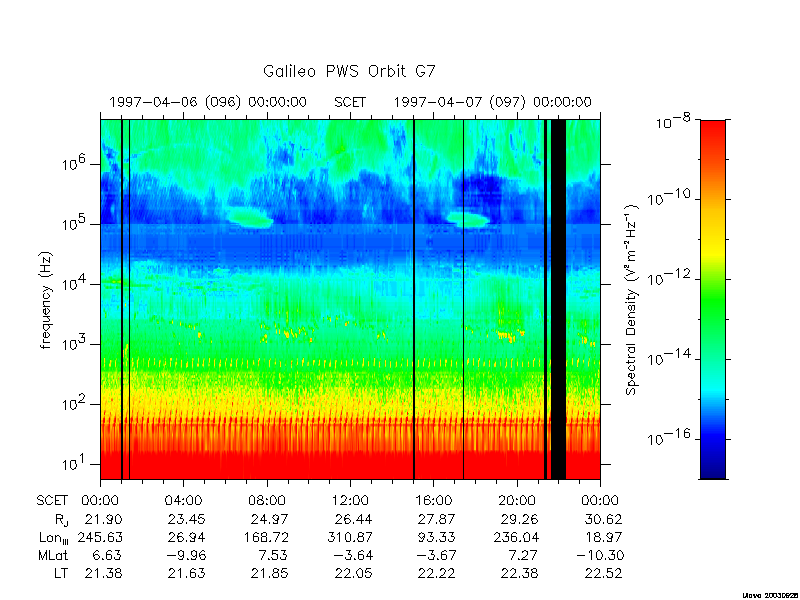Click the colorbar tick label 10^-16
Screen dimensions: 800x600
(x=669, y=437)
